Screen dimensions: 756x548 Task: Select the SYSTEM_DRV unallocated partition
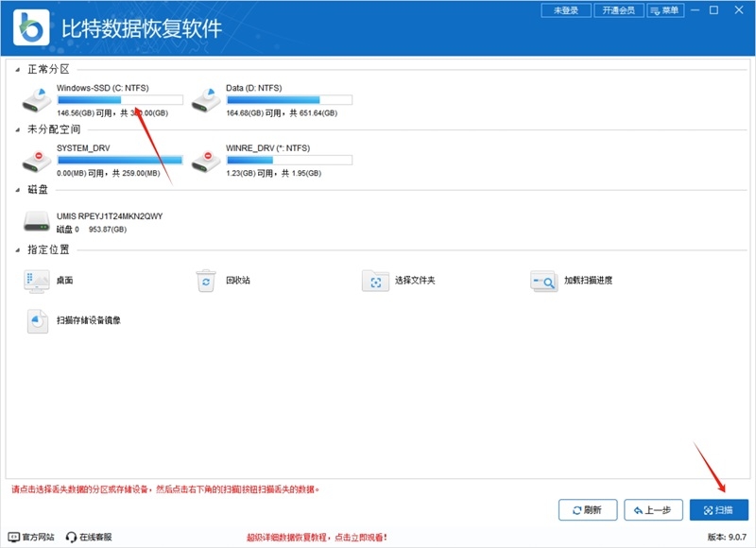(x=38, y=160)
